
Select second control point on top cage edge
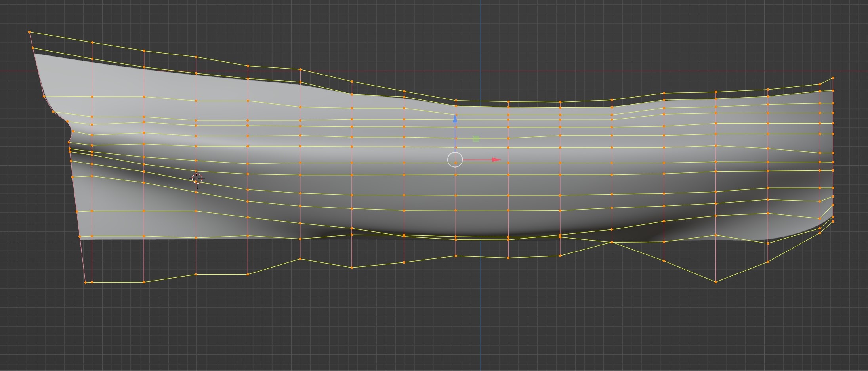pyautogui.click(x=92, y=42)
